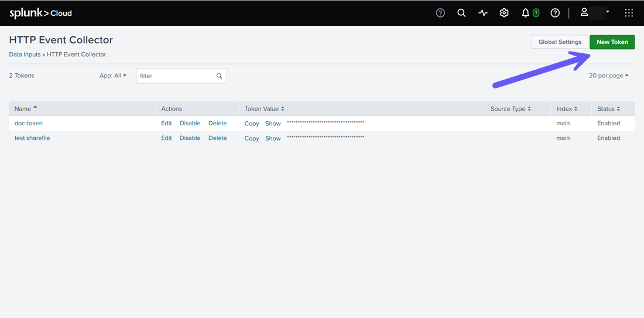Click the green notification count badge
The image size is (644, 318).
(536, 13)
